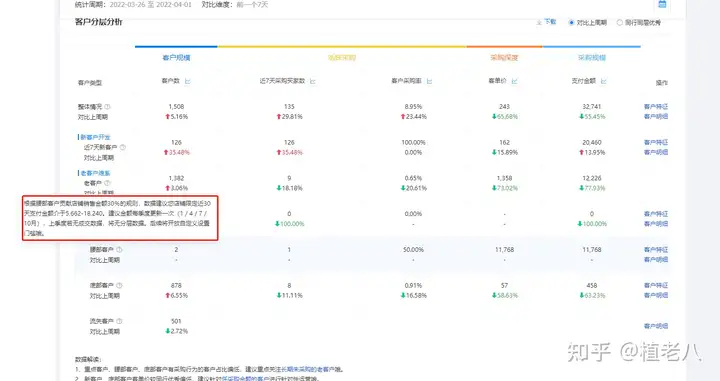This screenshot has height=381, width=720.
Task: Open 客户明细 for the 流失客户 row
Action: [x=656, y=326]
